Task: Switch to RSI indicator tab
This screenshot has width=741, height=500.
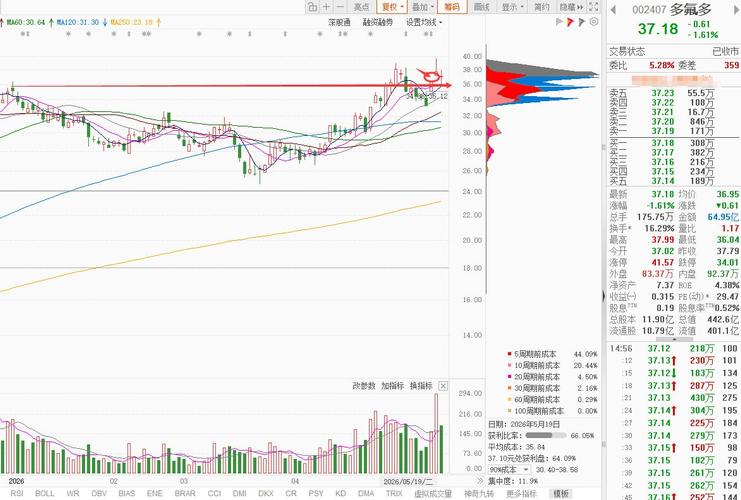Action: [17, 493]
